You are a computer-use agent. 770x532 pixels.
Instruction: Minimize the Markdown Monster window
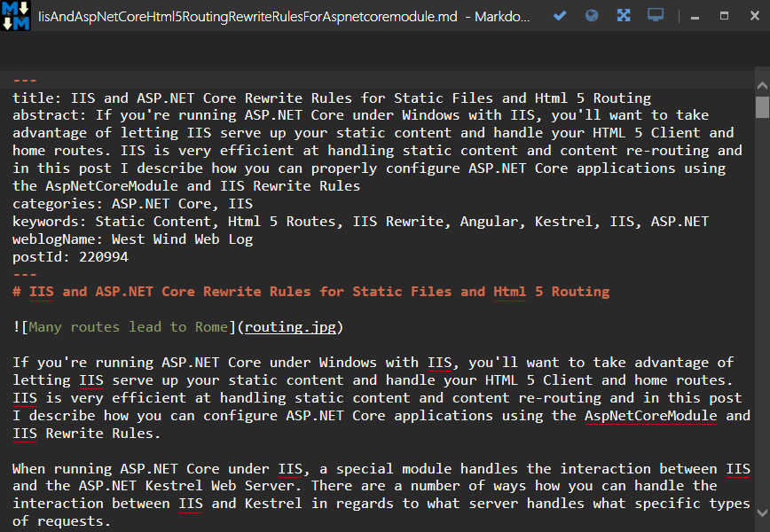tap(695, 18)
